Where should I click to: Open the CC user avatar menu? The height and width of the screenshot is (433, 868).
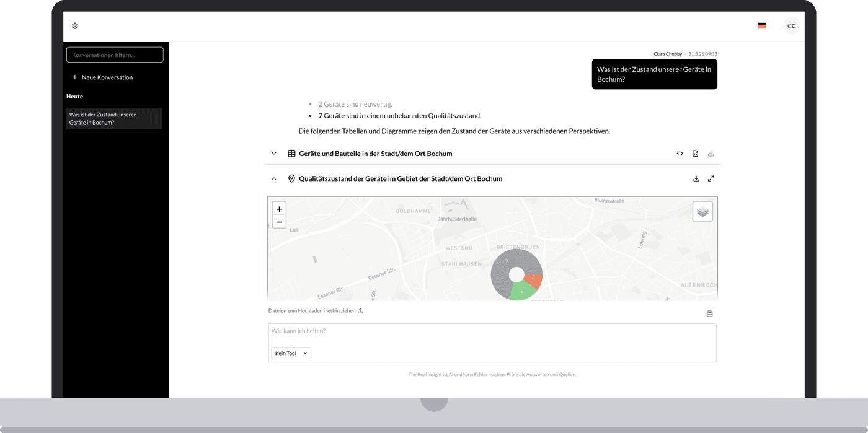791,26
